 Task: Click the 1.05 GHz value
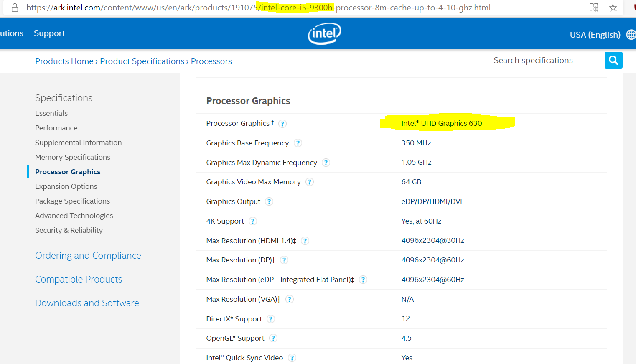pyautogui.click(x=417, y=162)
